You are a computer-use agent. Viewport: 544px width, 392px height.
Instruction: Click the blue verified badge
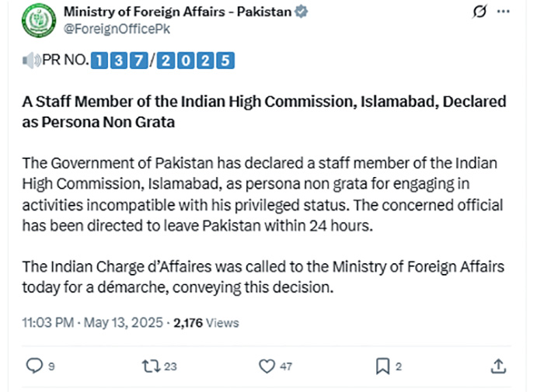click(302, 12)
